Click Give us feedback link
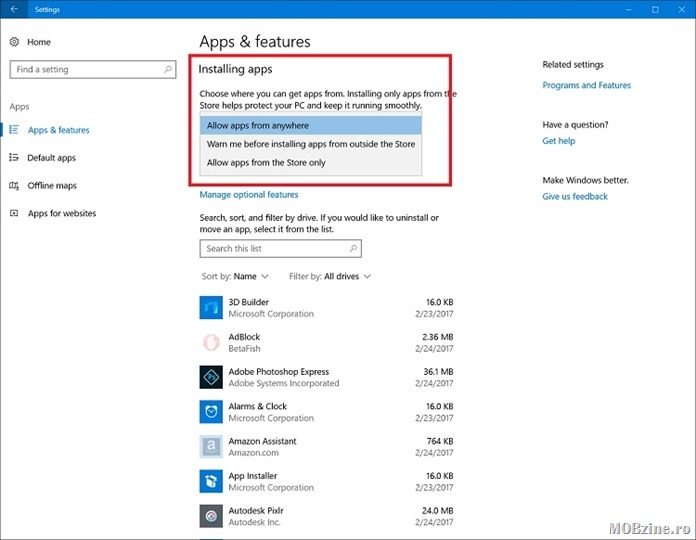 [575, 197]
